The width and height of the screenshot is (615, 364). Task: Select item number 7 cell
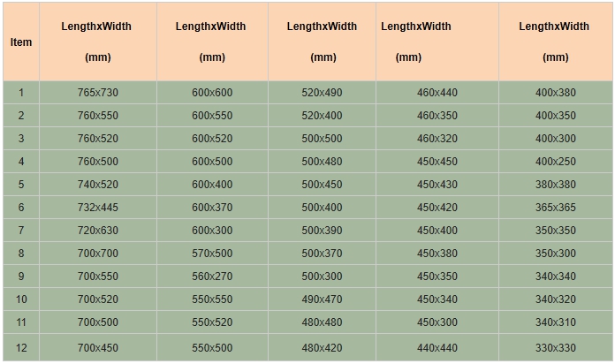click(x=21, y=231)
